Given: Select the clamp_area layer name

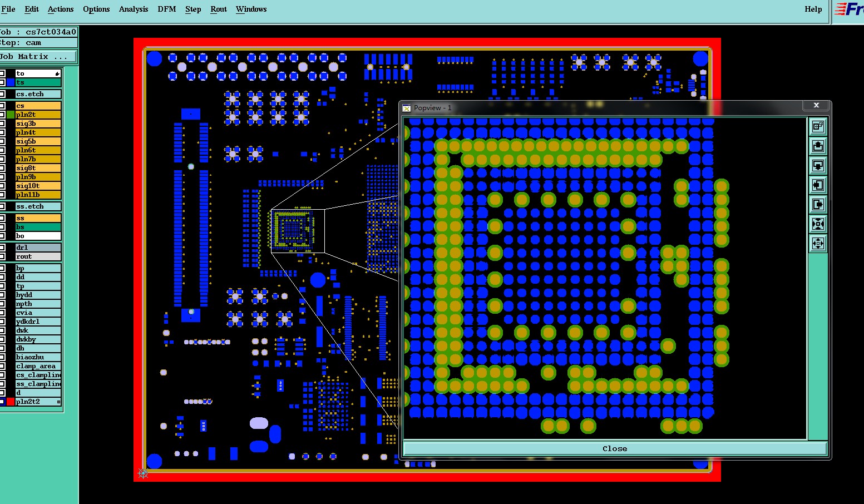Looking at the screenshot, I should tap(38, 366).
